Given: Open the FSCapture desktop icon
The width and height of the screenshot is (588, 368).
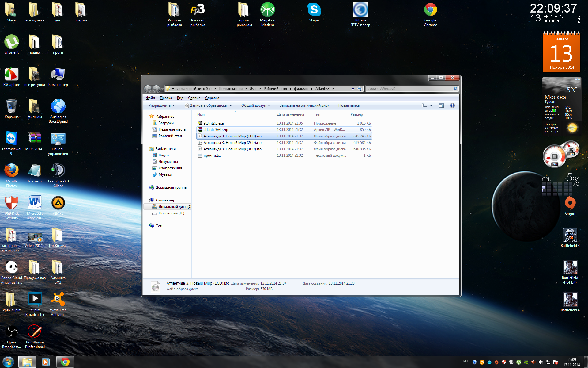Looking at the screenshot, I should (12, 77).
